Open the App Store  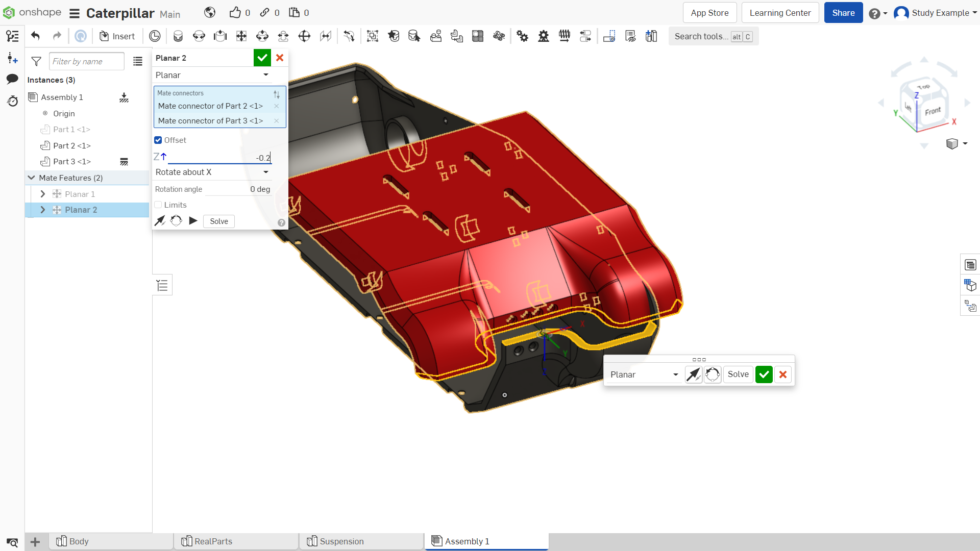709,13
